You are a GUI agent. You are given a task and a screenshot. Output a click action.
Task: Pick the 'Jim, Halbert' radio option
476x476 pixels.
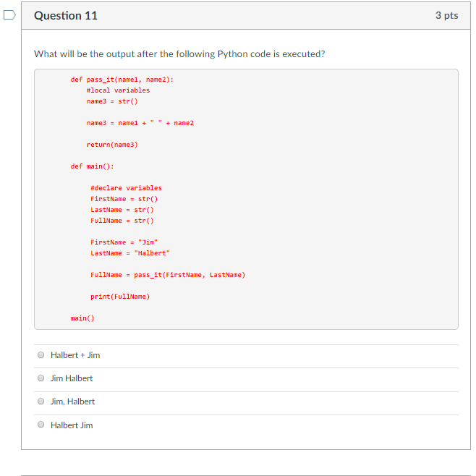tap(41, 401)
